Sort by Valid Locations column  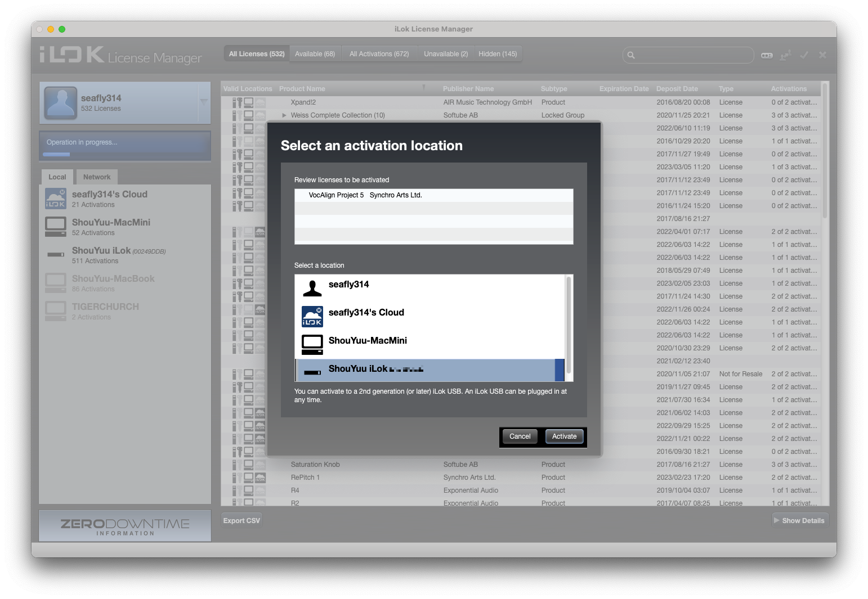point(248,89)
